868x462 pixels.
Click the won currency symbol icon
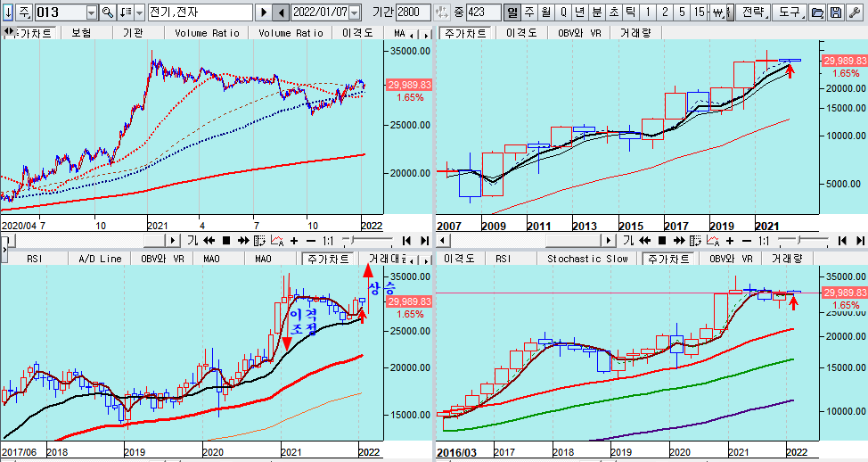721,12
